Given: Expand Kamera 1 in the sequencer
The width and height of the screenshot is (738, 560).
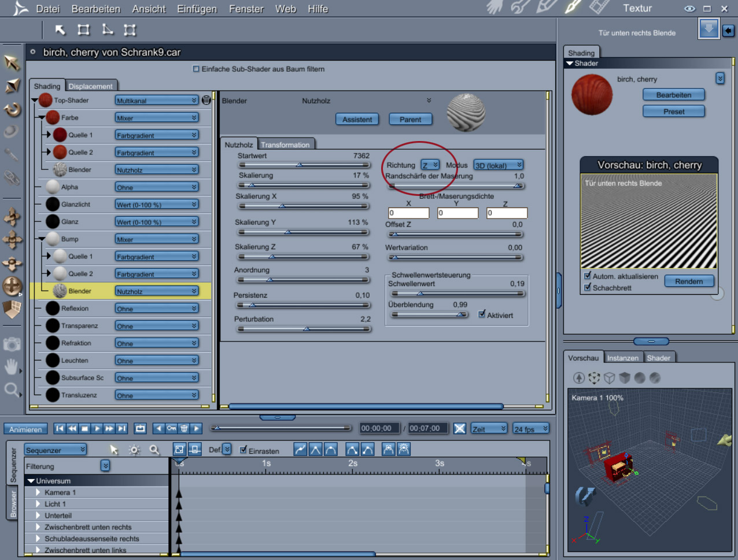Looking at the screenshot, I should [38, 492].
